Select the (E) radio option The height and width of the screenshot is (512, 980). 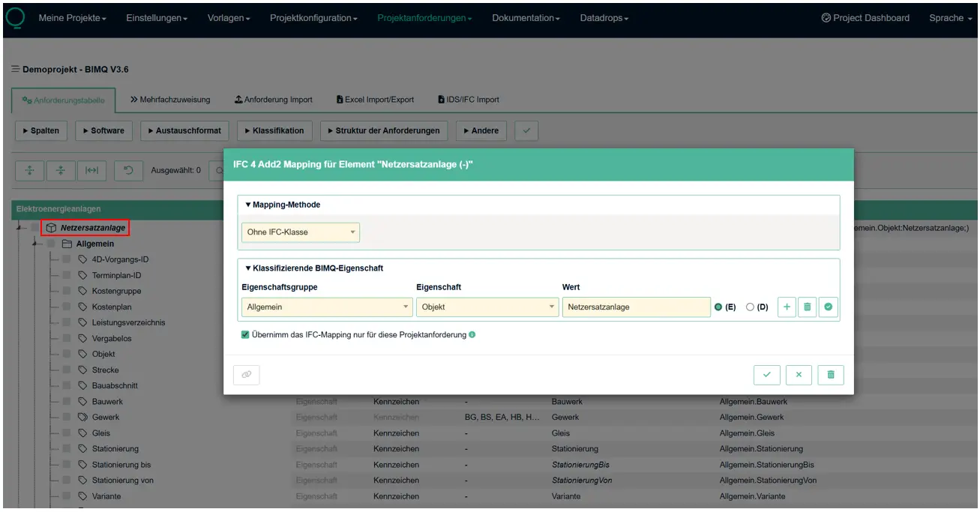(x=718, y=307)
